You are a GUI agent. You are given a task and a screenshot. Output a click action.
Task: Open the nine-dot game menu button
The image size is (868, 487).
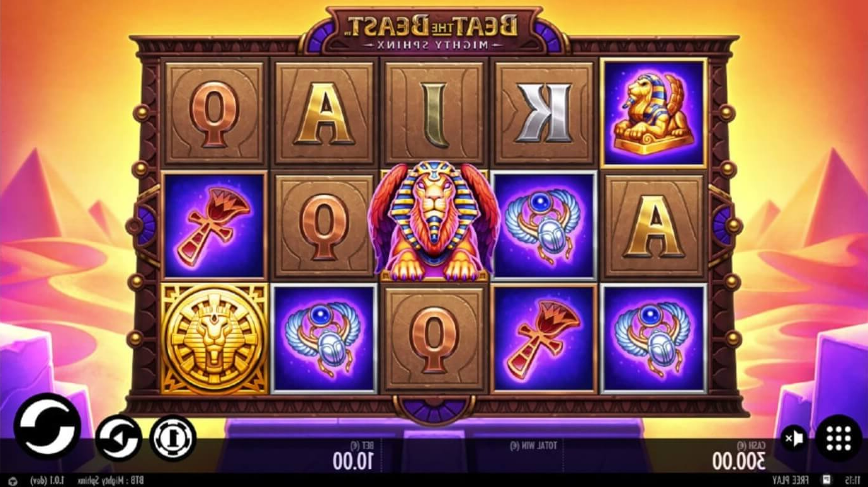coord(838,437)
